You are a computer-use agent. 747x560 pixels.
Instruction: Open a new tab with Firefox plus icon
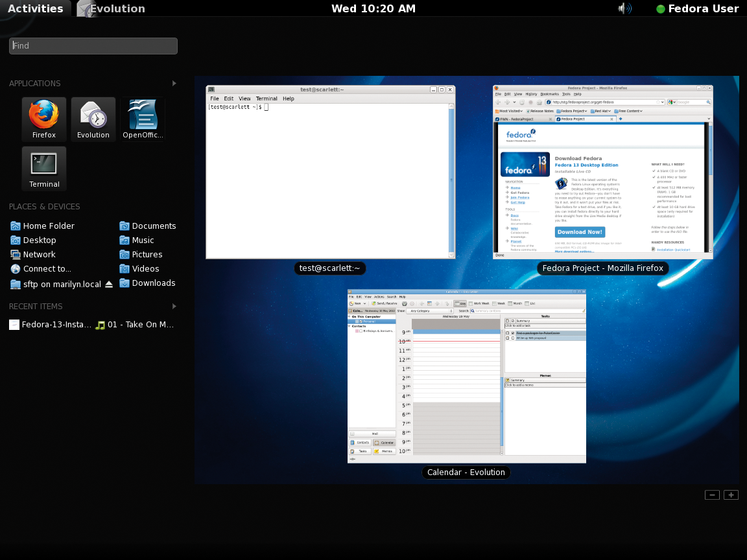621,119
